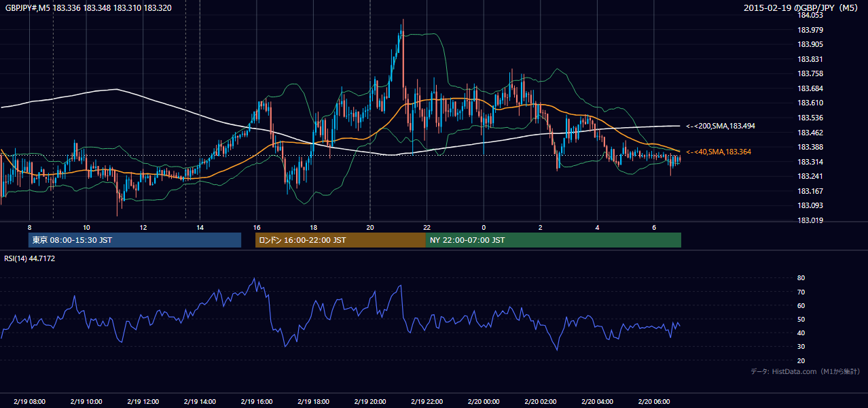The height and width of the screenshot is (408, 868).
Task: Click RSI scale value 70
Action: pyautogui.click(x=801, y=292)
